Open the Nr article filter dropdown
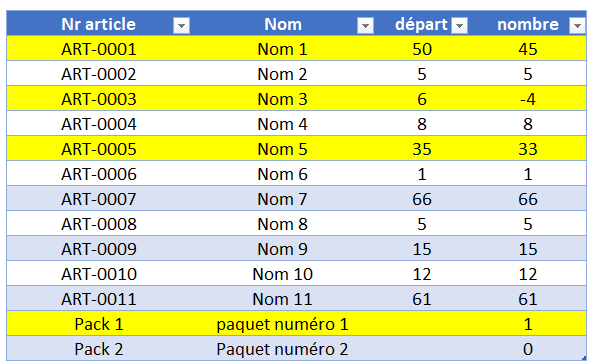 [x=181, y=26]
